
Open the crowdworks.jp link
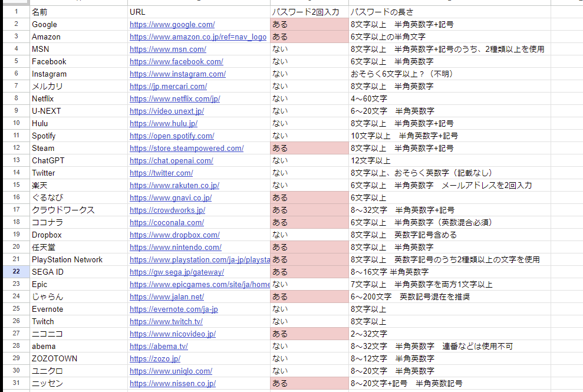pyautogui.click(x=167, y=210)
